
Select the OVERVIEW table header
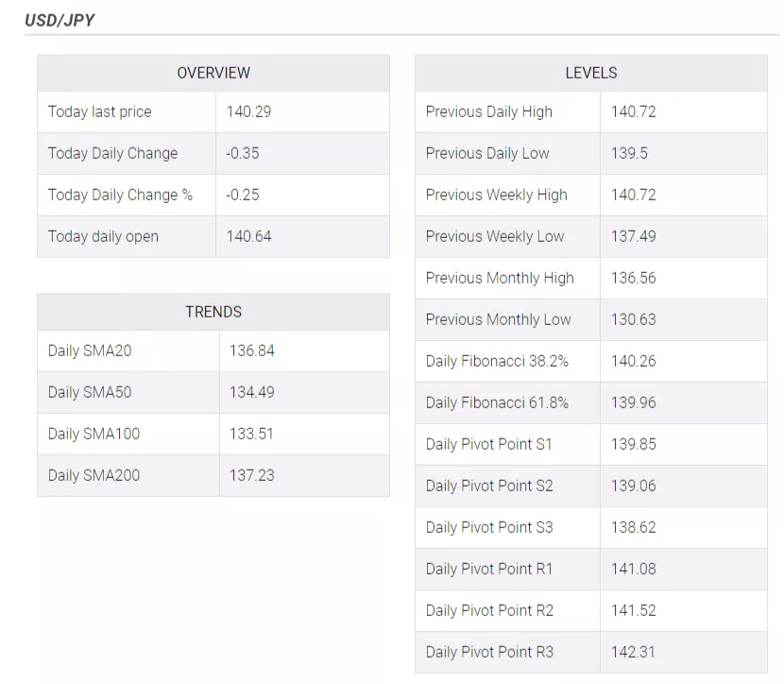point(213,73)
